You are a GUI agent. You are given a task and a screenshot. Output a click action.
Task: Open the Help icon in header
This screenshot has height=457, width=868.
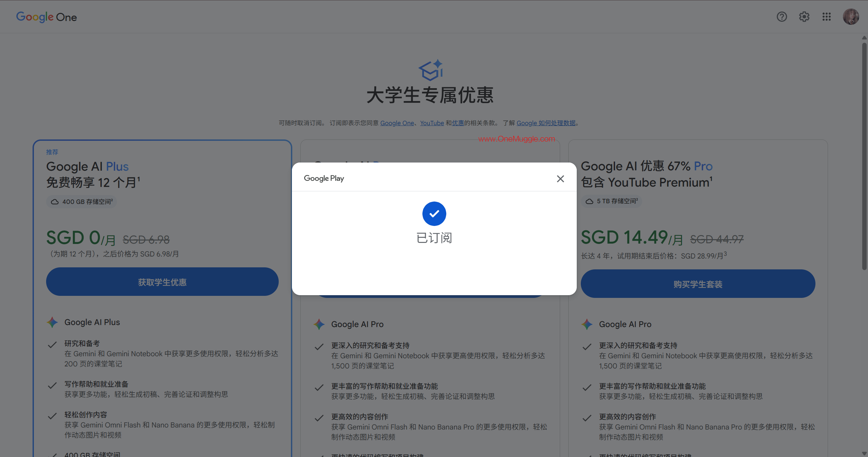(x=782, y=17)
